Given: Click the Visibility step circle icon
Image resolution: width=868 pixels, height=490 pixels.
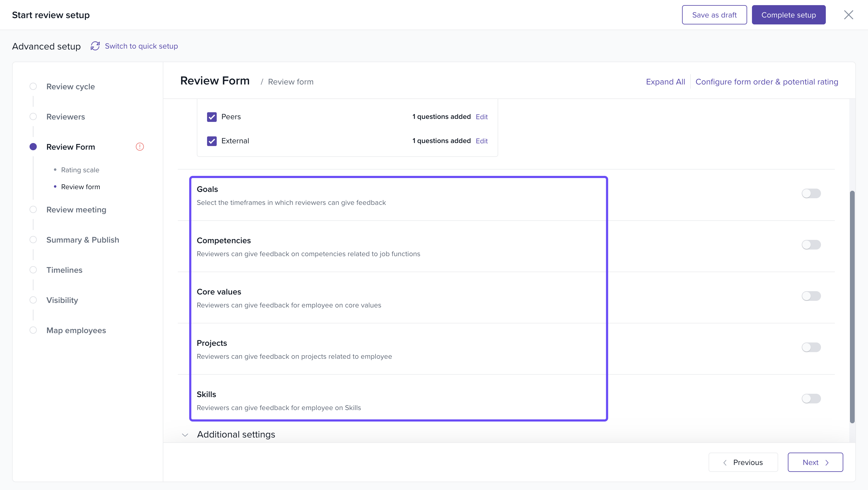Looking at the screenshot, I should (x=33, y=300).
